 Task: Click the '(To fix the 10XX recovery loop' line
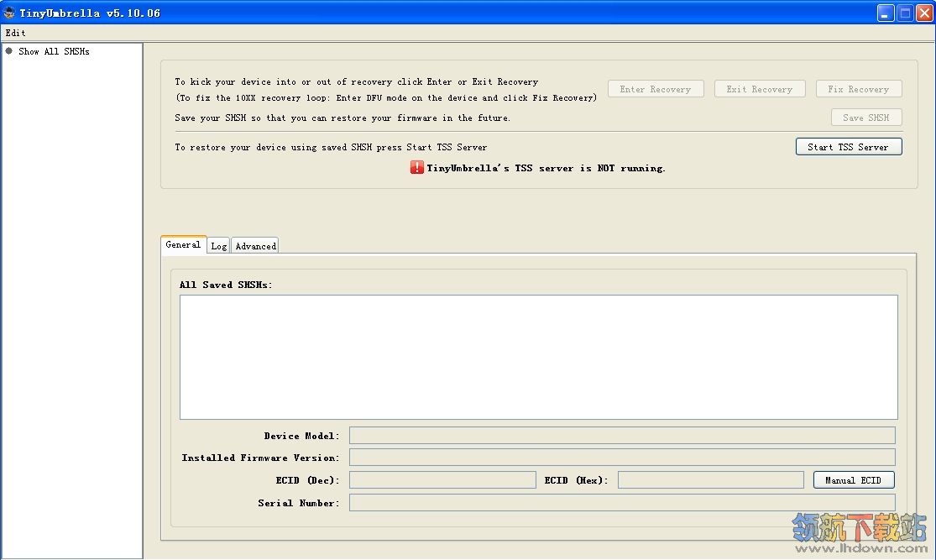pyautogui.click(x=385, y=98)
